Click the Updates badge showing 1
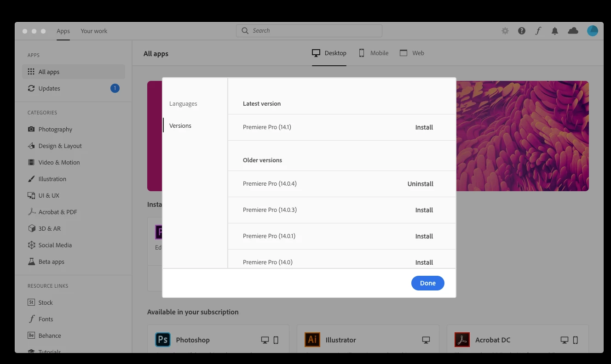The width and height of the screenshot is (611, 364). [x=115, y=88]
